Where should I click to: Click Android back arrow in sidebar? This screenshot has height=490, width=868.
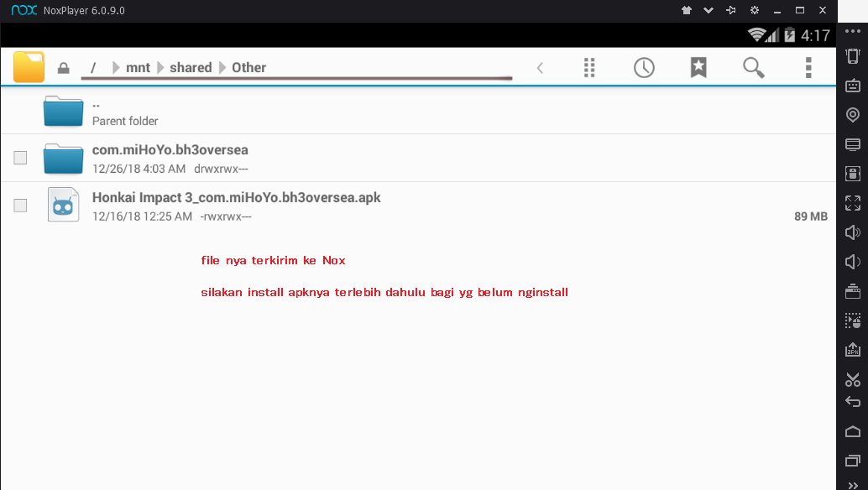click(x=853, y=402)
